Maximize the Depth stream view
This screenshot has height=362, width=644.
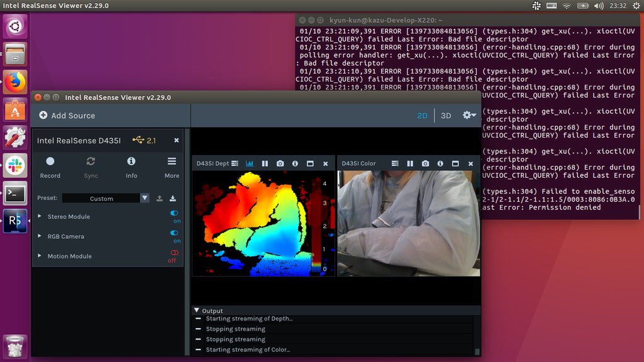pyautogui.click(x=310, y=163)
